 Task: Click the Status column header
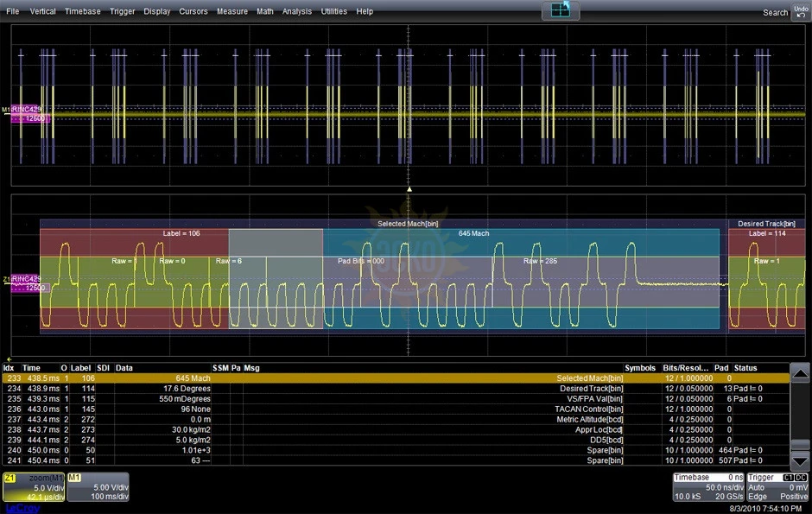pyautogui.click(x=745, y=368)
